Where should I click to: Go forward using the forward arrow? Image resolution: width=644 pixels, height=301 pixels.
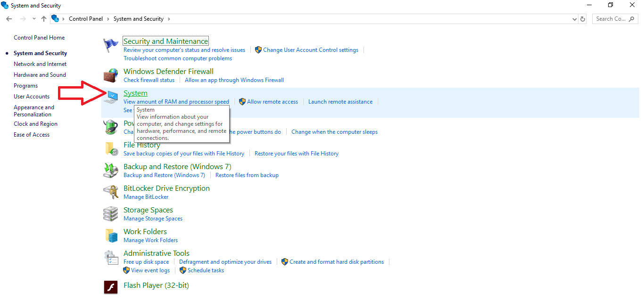click(x=22, y=19)
